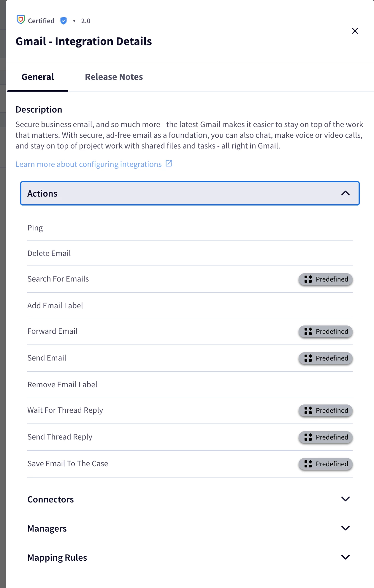The height and width of the screenshot is (588, 374).
Task: Click the external link icon beside Learn more
Action: pos(169,164)
